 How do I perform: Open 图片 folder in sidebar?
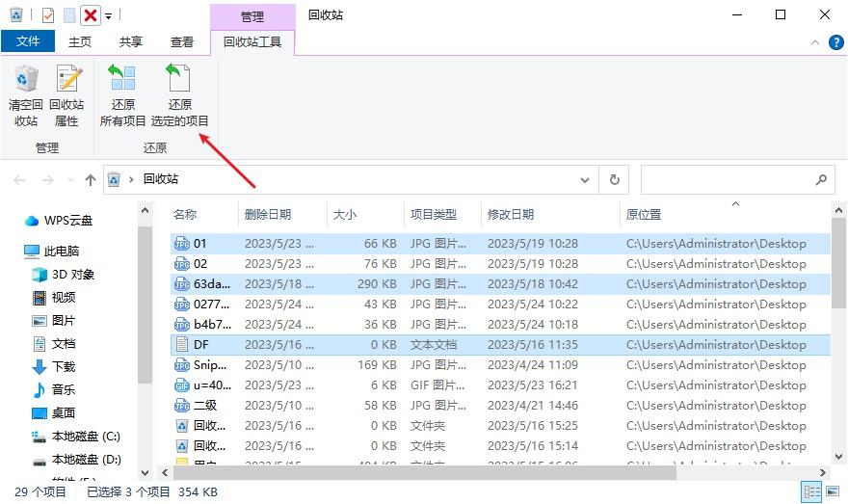54,321
